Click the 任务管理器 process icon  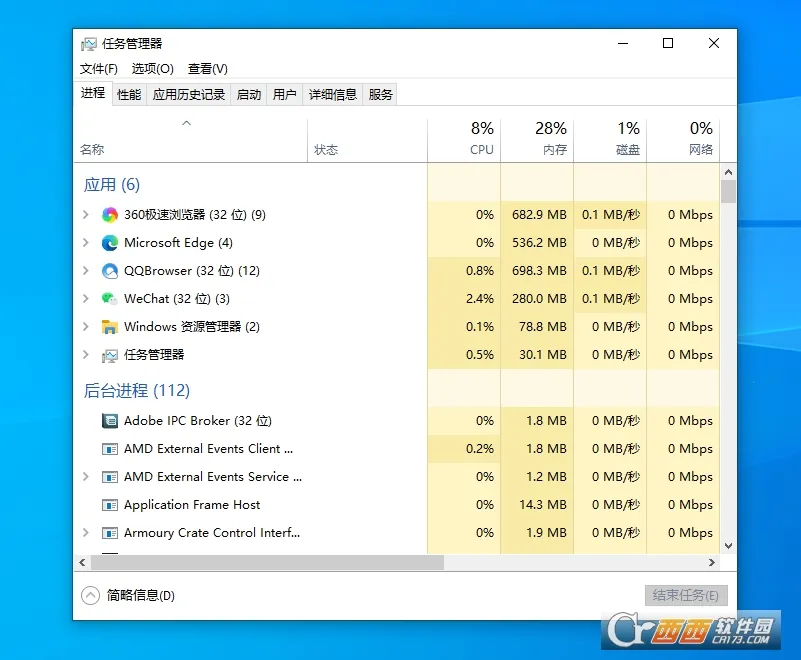pos(110,355)
